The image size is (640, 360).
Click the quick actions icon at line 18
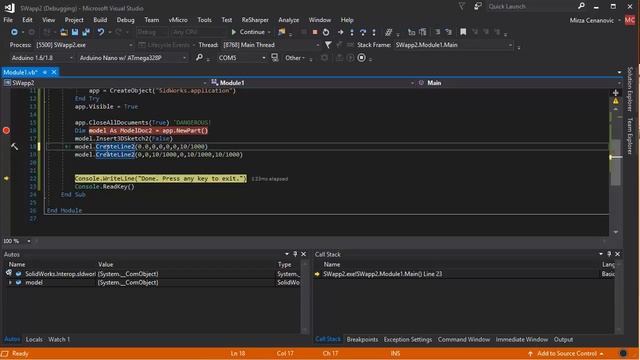coord(14,146)
